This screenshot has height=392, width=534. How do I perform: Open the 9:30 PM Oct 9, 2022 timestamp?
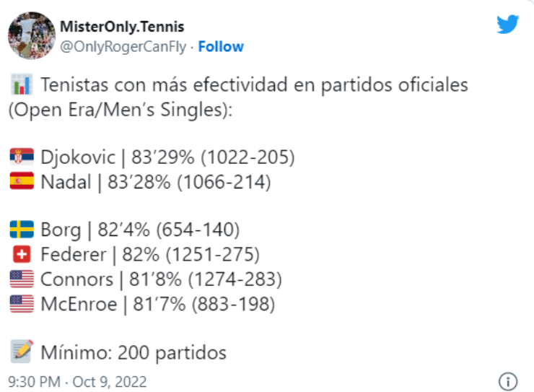77,380
